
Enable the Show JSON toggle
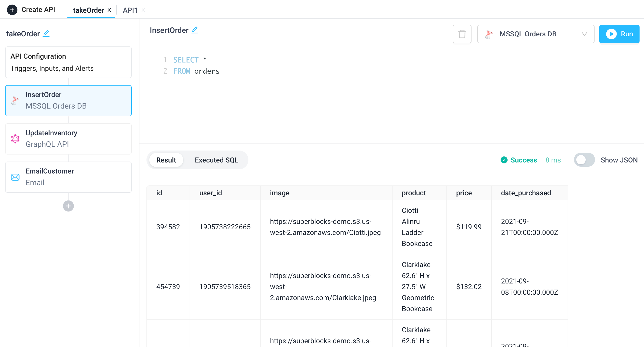click(584, 160)
